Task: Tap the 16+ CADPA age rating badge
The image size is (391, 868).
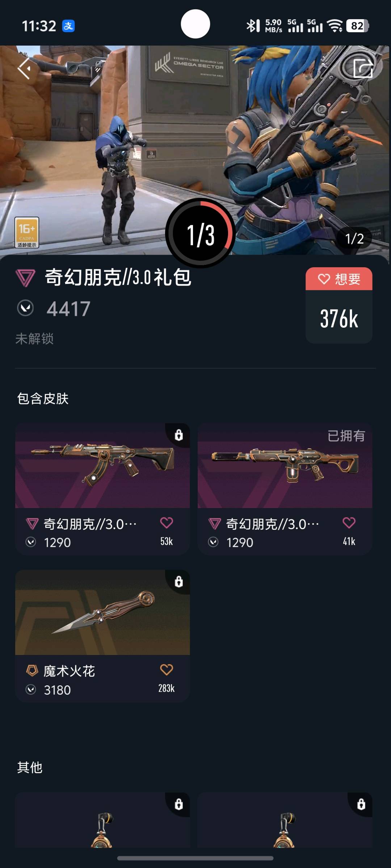Action: coord(27,232)
